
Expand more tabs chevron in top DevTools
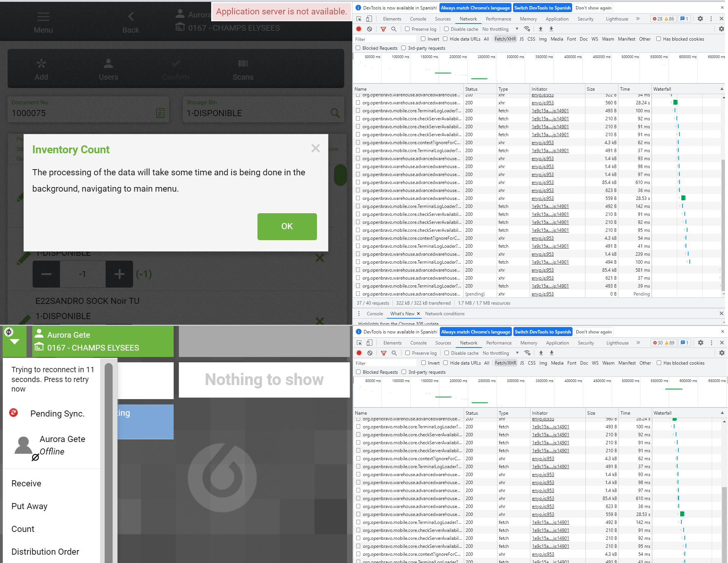pyautogui.click(x=638, y=19)
